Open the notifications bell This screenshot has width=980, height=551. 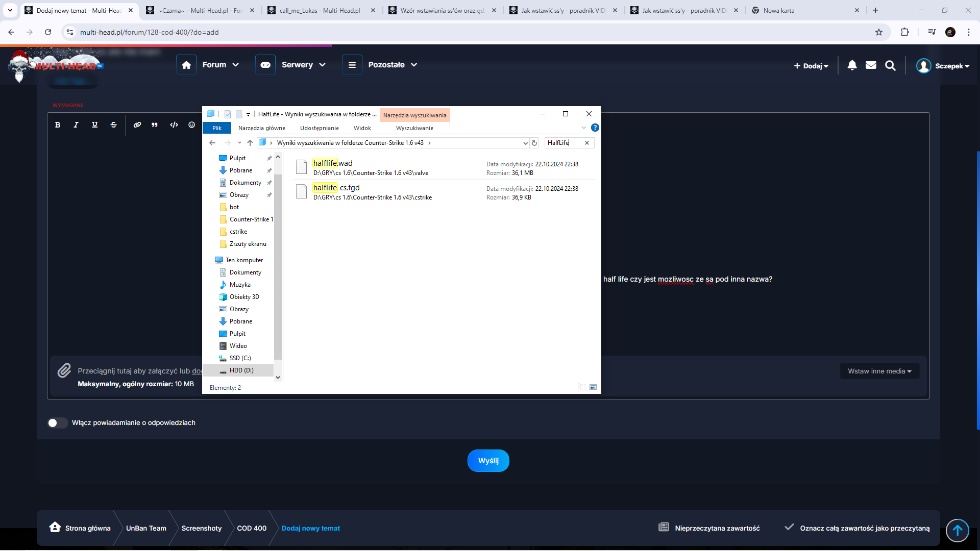point(852,65)
